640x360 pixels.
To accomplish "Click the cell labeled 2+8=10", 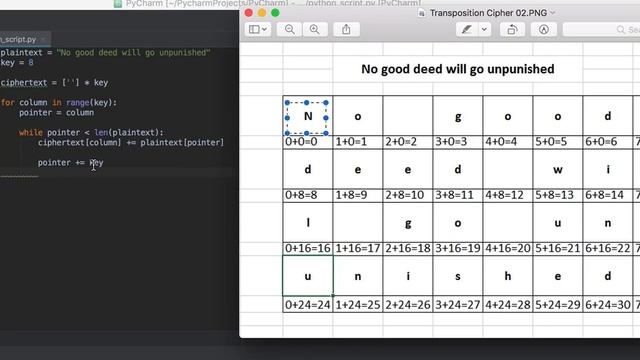I will [x=408, y=195].
